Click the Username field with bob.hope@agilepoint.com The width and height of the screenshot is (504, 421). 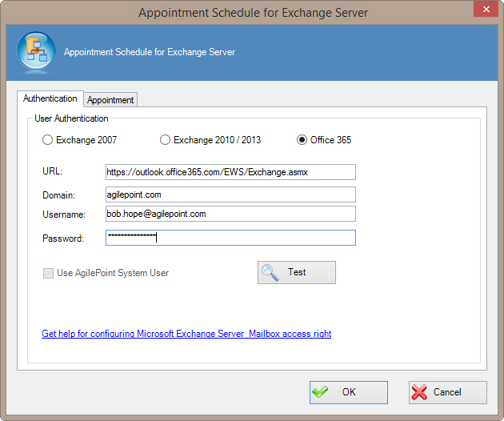point(230,214)
